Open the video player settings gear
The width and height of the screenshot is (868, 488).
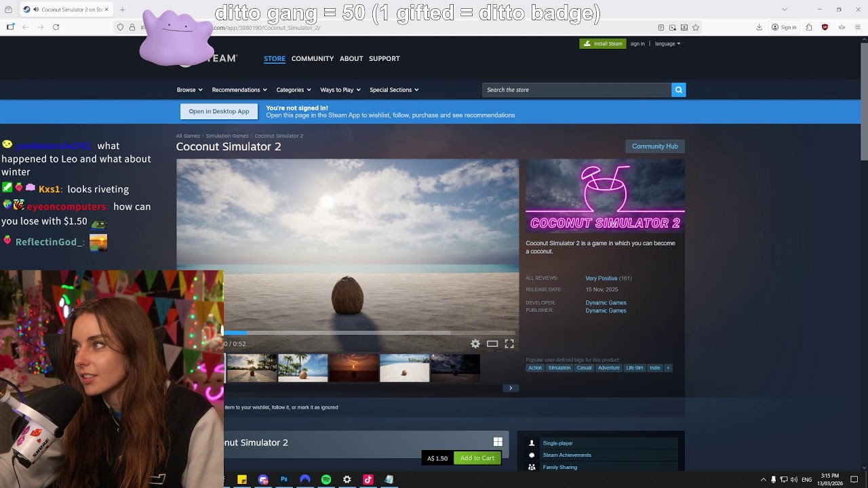(x=475, y=344)
